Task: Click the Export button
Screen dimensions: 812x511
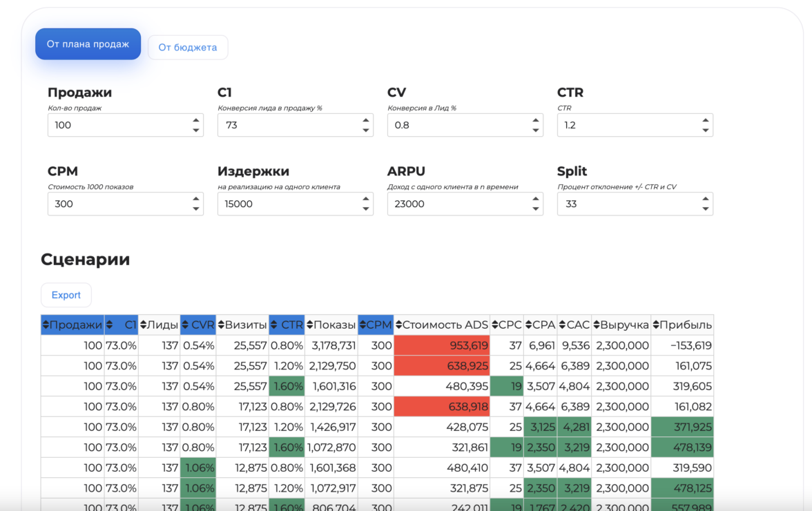Action: coord(66,295)
